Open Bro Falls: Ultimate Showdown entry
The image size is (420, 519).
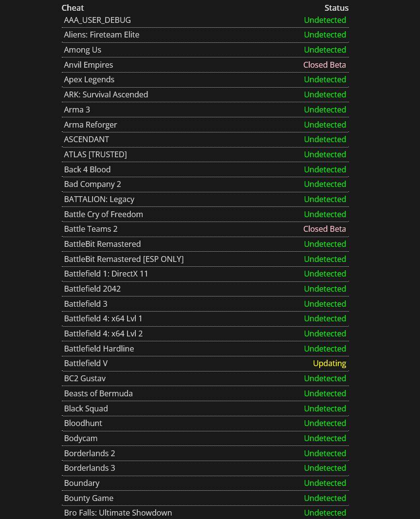[x=118, y=513]
